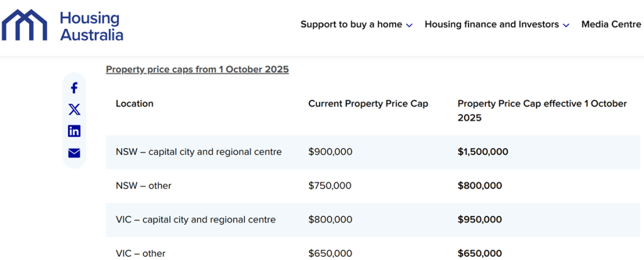Select NSW – capital city and regional centre row
Screen dimensions: 644x260
199,152
